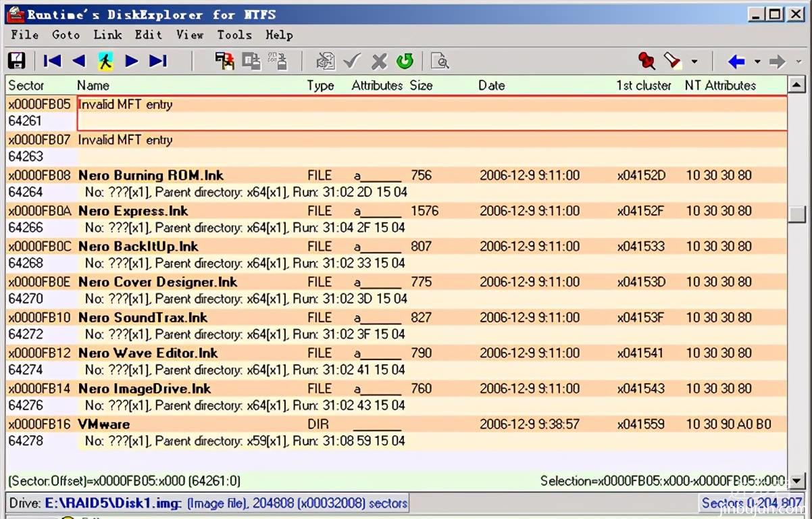
Task: Click the save floppy disk icon
Action: pos(17,61)
